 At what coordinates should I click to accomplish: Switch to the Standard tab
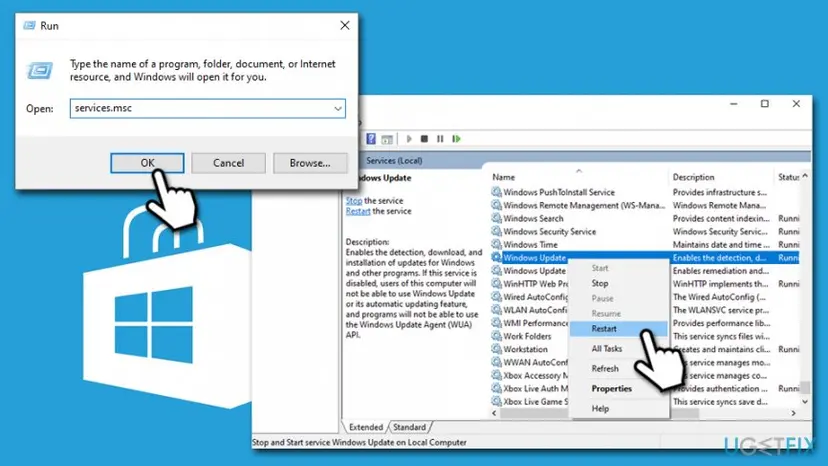pos(410,427)
